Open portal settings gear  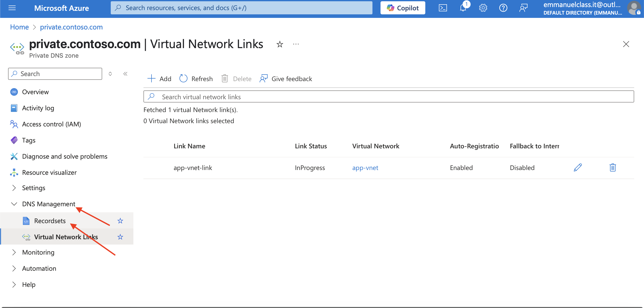(x=483, y=8)
